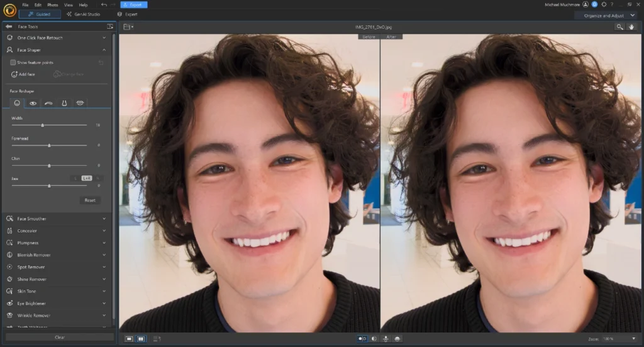The width and height of the screenshot is (644, 347).
Task: Select L+R jaw side option
Action: point(87,178)
